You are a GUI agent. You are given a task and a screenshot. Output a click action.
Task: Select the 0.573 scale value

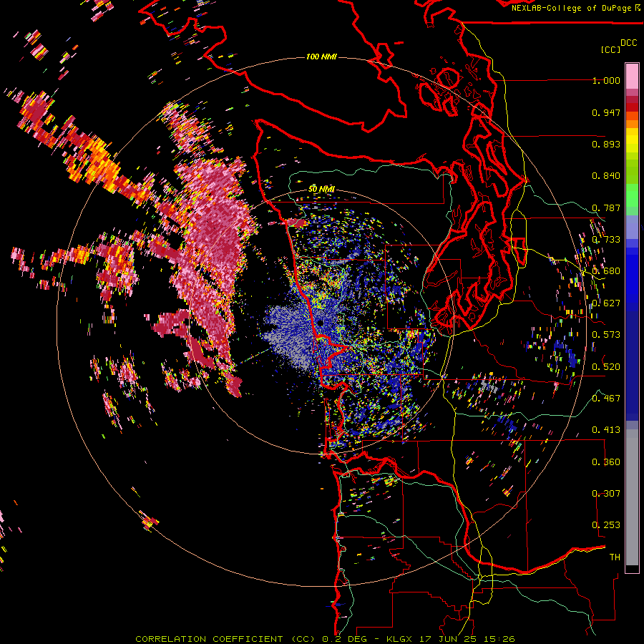pos(606,335)
